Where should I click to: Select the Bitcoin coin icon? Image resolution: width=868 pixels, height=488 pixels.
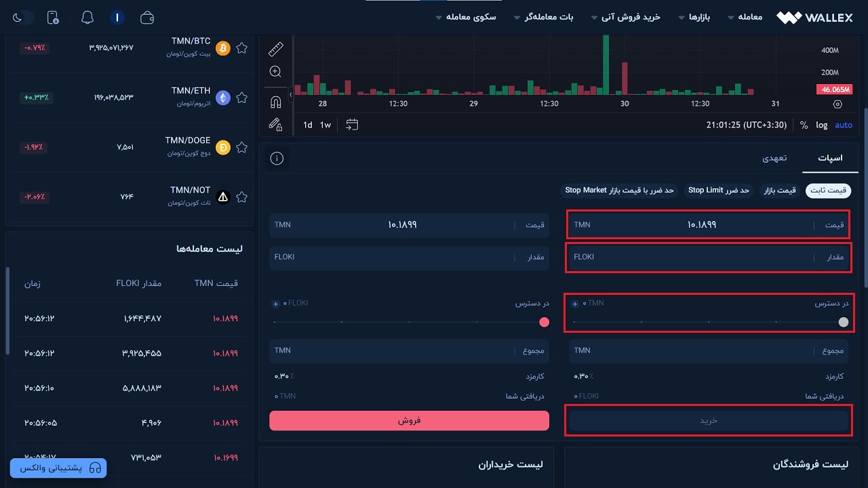tap(222, 48)
